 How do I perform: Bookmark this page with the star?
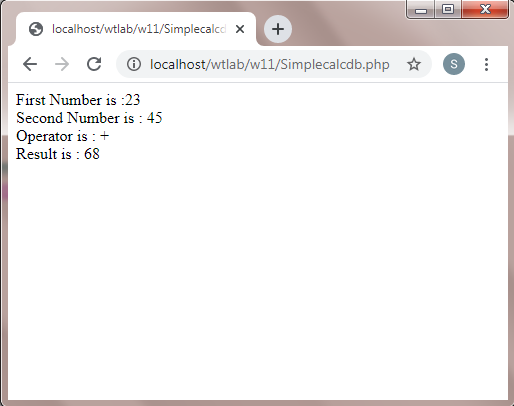[x=414, y=64]
